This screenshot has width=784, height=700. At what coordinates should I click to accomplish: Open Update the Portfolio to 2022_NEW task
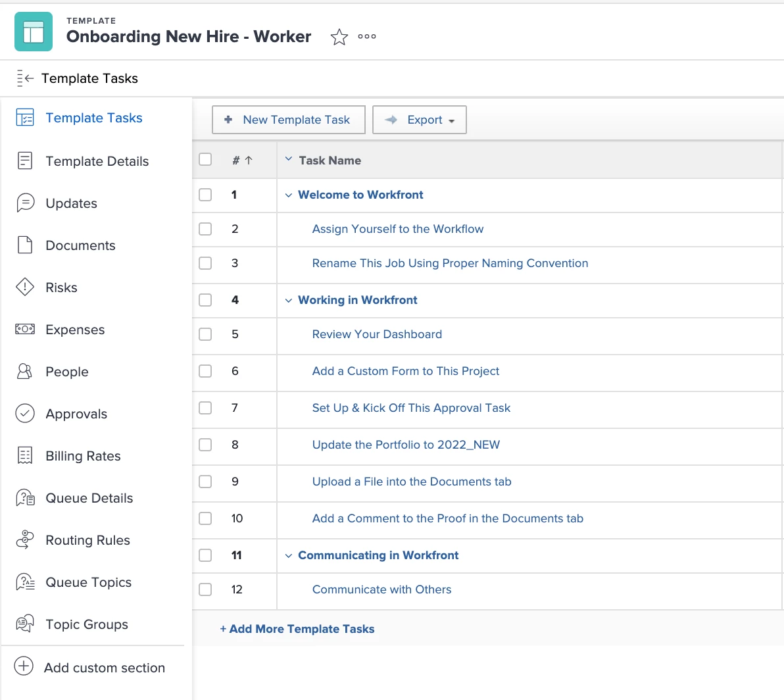click(406, 445)
